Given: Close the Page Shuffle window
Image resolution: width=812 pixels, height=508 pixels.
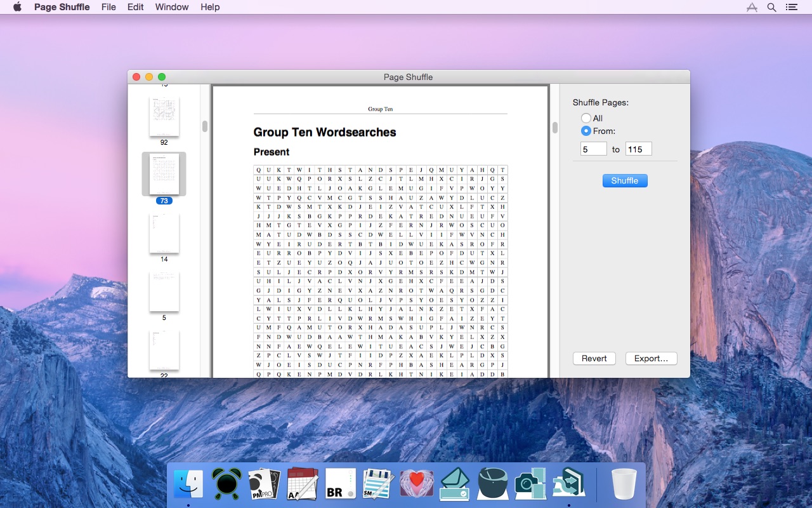Looking at the screenshot, I should coord(136,77).
